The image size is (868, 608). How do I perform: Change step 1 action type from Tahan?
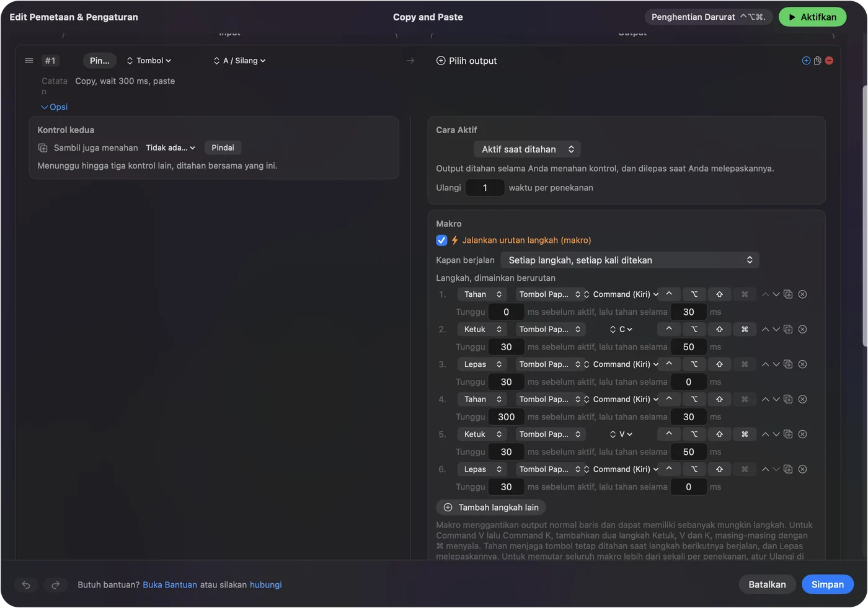point(482,294)
